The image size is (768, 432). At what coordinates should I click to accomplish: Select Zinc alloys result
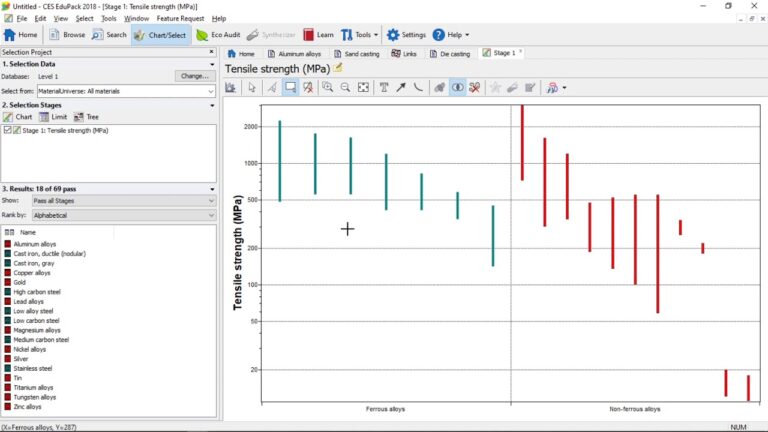27,407
